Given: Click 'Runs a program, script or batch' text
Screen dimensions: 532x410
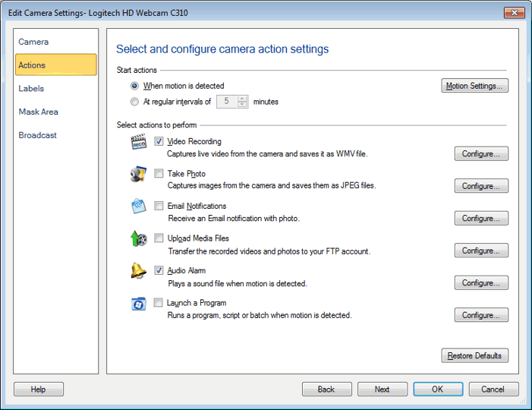Looking at the screenshot, I should tap(260, 315).
